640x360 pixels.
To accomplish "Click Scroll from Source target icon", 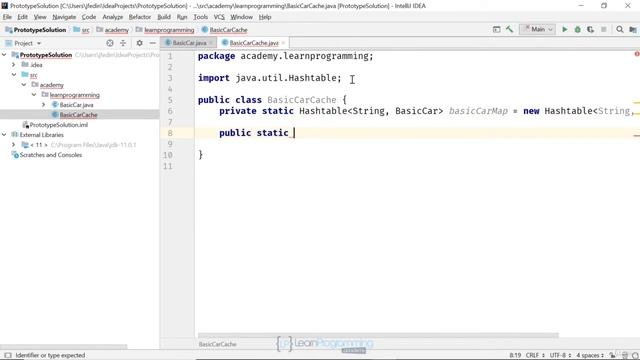I will [x=110, y=43].
